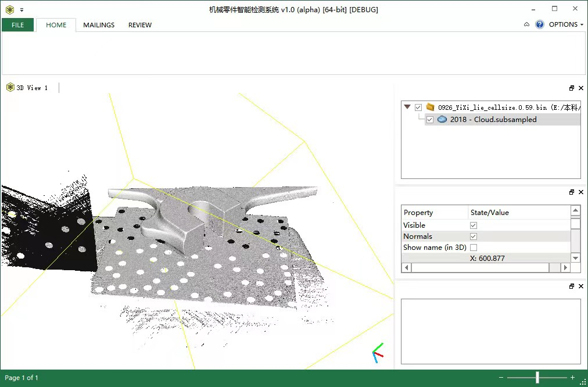Click the cloud icon of Cloud.subsampled
This screenshot has width=588, height=387.
(442, 119)
